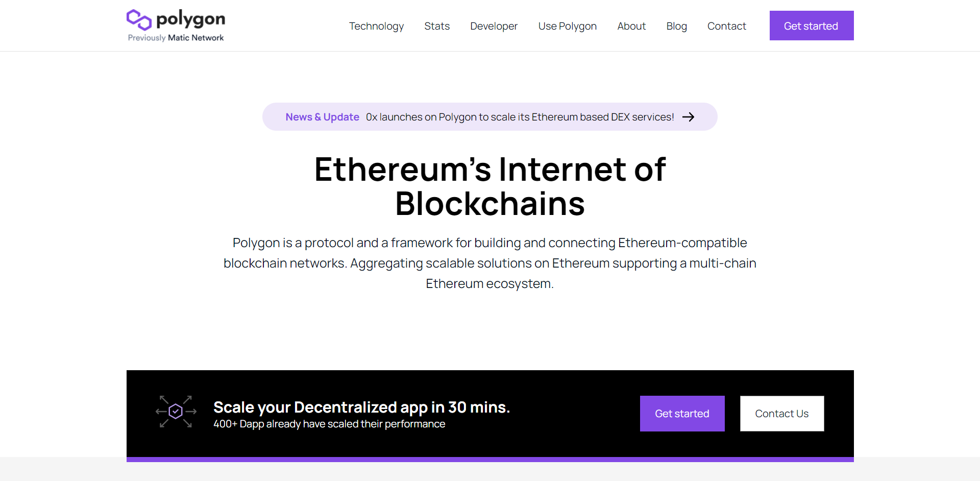
Task: Open the Technology menu
Action: 376,26
